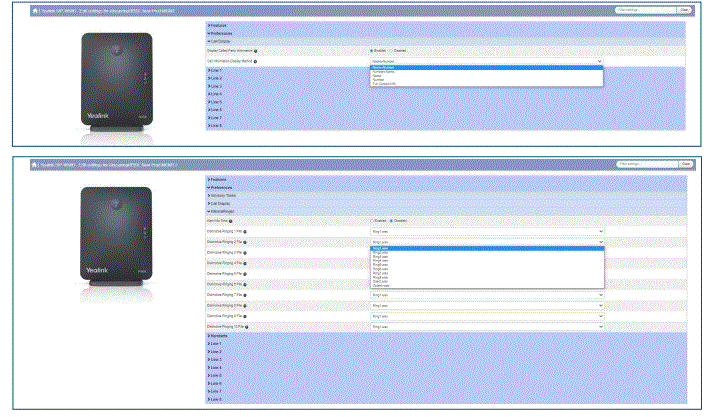Open the Call Information Display Method dropdown
The width and height of the screenshot is (712, 417).
click(x=486, y=61)
